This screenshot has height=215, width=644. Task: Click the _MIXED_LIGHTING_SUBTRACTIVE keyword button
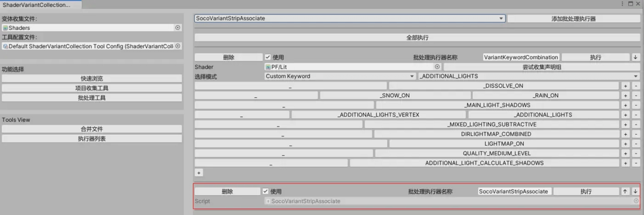[492, 124]
